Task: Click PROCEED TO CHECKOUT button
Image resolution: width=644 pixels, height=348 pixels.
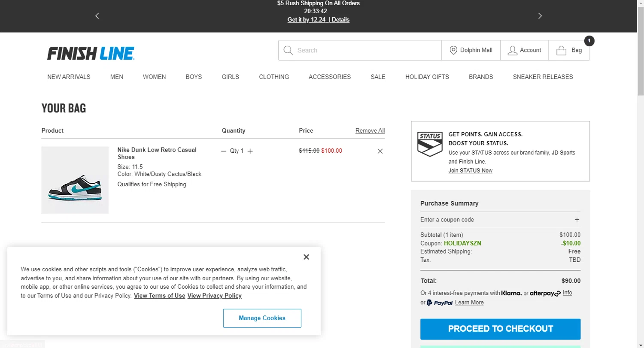Action: click(501, 329)
